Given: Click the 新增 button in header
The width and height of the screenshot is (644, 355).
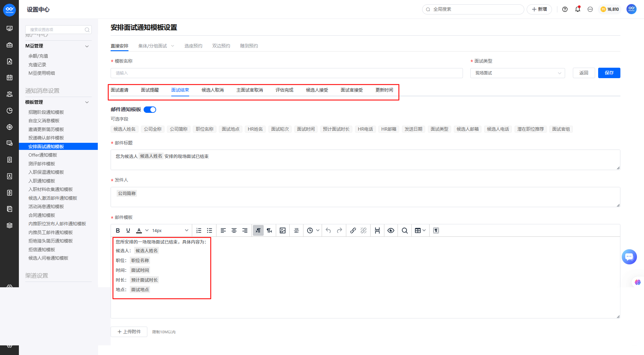Looking at the screenshot, I should 539,9.
